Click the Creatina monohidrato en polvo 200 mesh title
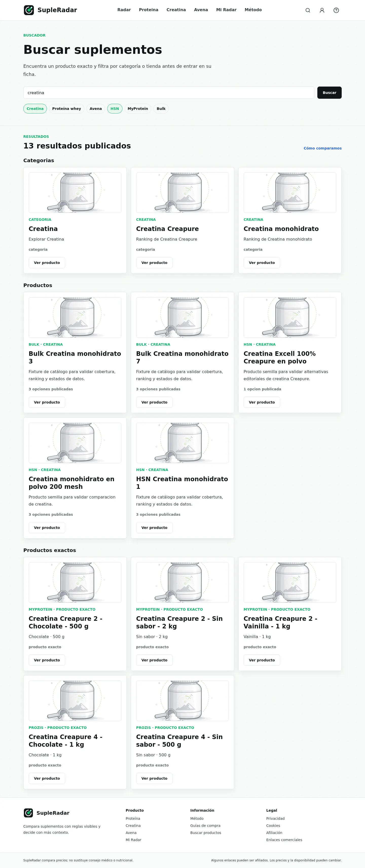The height and width of the screenshot is (868, 365). coord(71,482)
